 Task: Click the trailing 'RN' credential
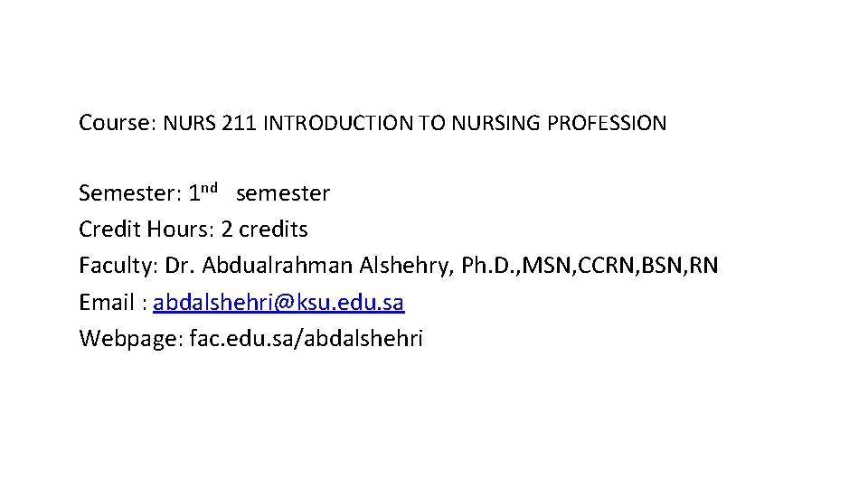pos(705,267)
